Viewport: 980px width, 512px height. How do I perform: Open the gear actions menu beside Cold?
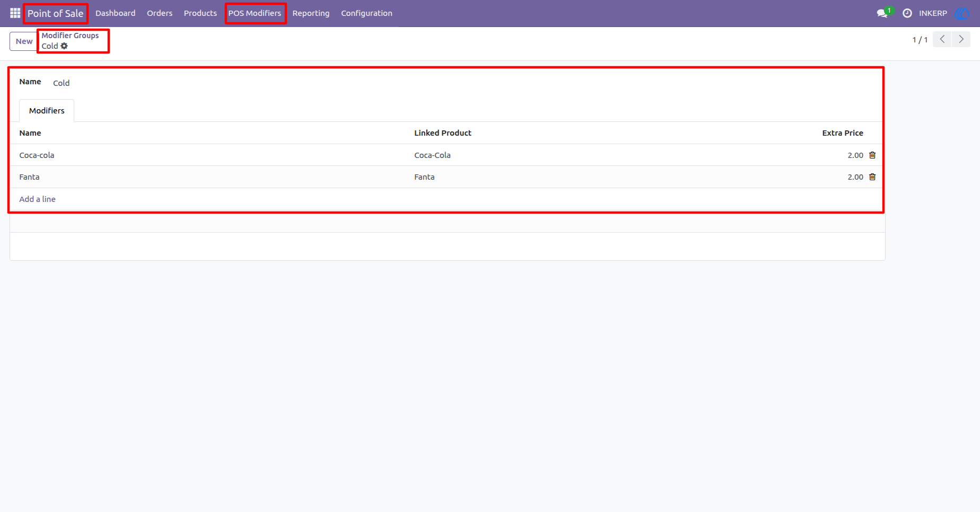click(x=64, y=46)
